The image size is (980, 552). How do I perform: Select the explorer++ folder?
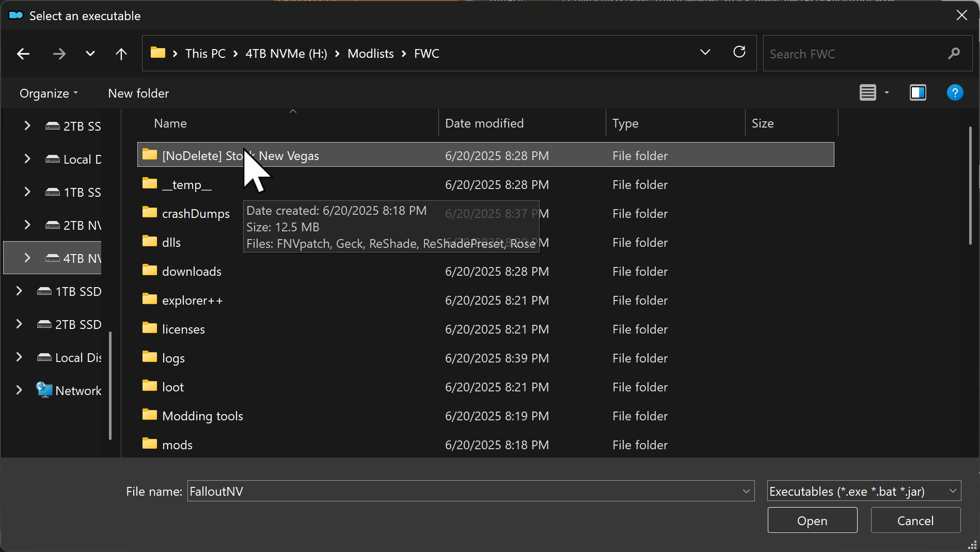point(485,300)
